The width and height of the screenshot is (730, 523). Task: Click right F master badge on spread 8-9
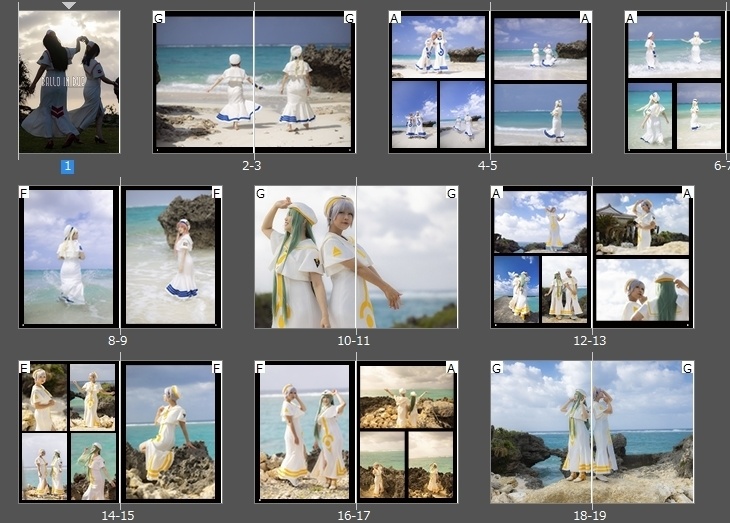tap(216, 192)
